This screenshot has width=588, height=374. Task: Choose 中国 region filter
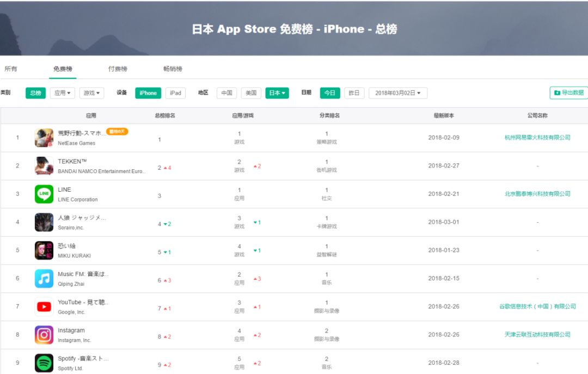click(226, 93)
